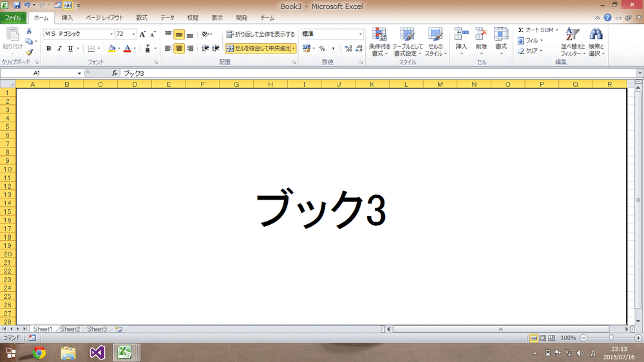Click the Clear (クリア) button
Viewport: 644px width, 362px height.
[x=530, y=51]
